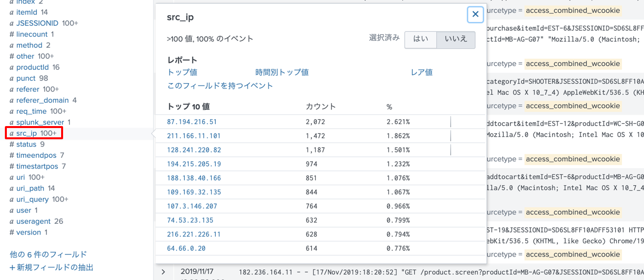Open the version field
This screenshot has height=280, width=644.
[29, 232]
